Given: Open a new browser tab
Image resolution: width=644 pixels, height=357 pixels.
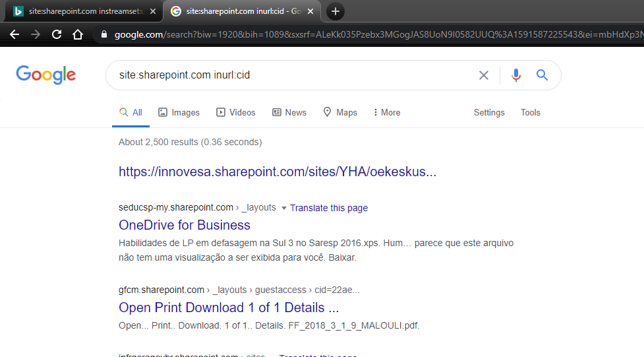Looking at the screenshot, I should tap(335, 11).
